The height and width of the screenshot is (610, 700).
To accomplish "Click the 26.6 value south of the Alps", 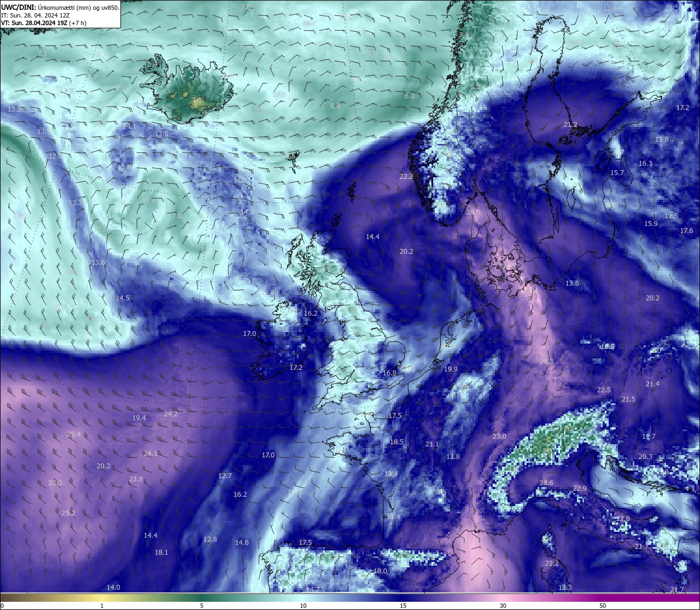I will 546,483.
